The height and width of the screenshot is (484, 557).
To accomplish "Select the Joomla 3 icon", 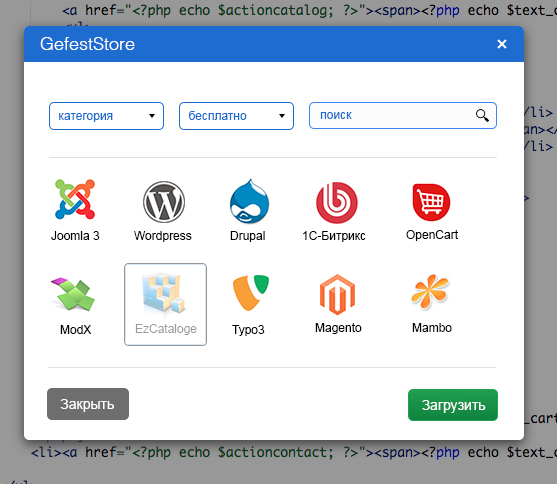I will 75,199.
